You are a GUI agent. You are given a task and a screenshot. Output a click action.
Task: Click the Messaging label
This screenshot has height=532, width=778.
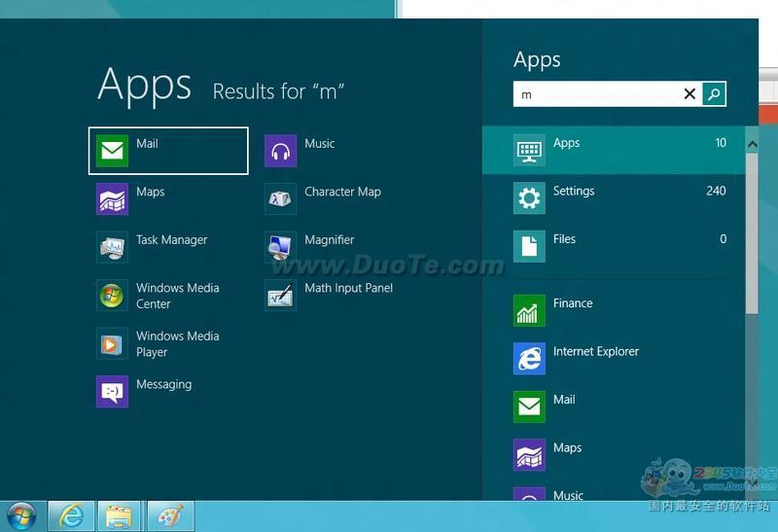point(164,384)
